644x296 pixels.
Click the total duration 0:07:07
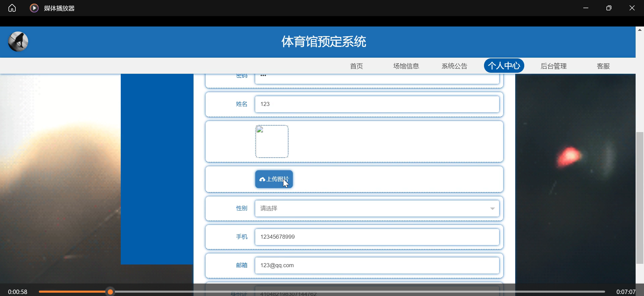click(x=626, y=292)
